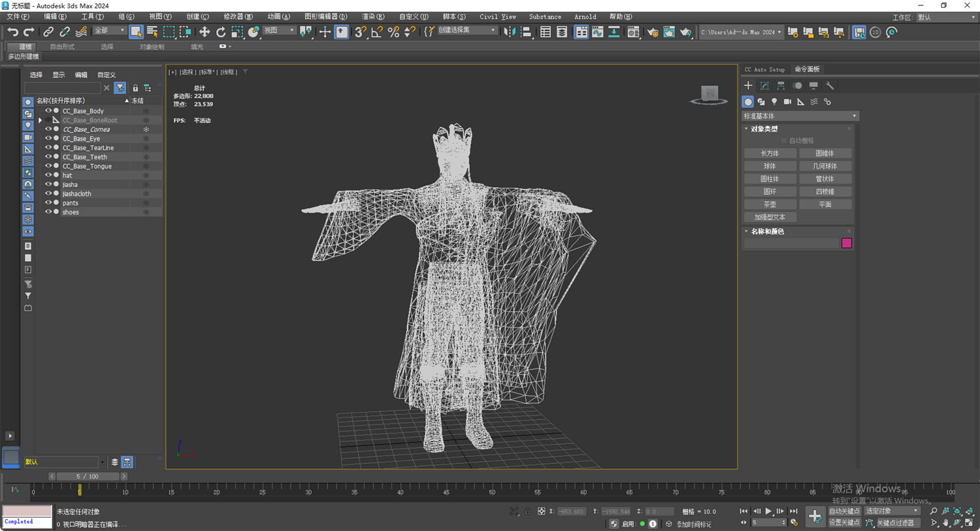The image size is (980, 531).
Task: Click the 5 / 100 time slider
Action: 88,477
